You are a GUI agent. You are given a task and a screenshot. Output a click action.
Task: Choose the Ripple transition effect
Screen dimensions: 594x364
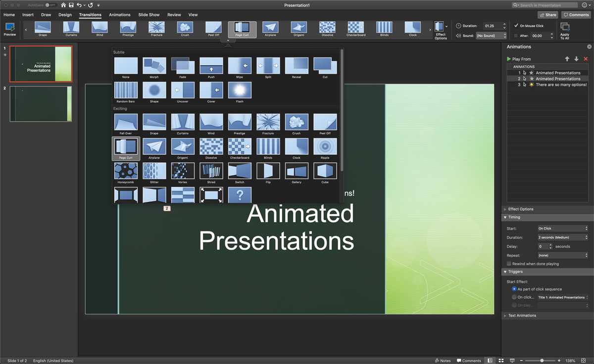pos(325,146)
